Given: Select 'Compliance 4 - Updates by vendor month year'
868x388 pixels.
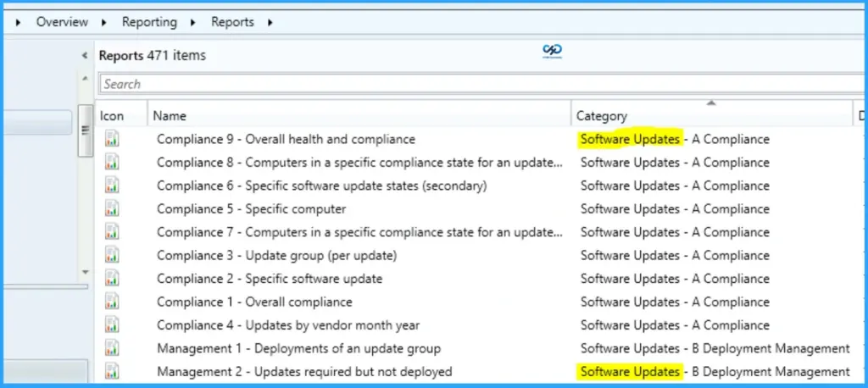Looking at the screenshot, I should (x=288, y=325).
